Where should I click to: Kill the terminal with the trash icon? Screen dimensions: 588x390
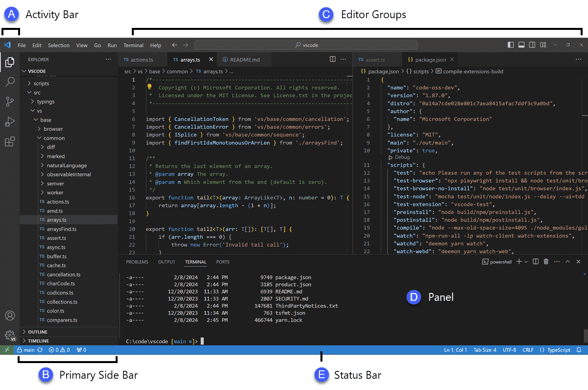click(x=546, y=262)
